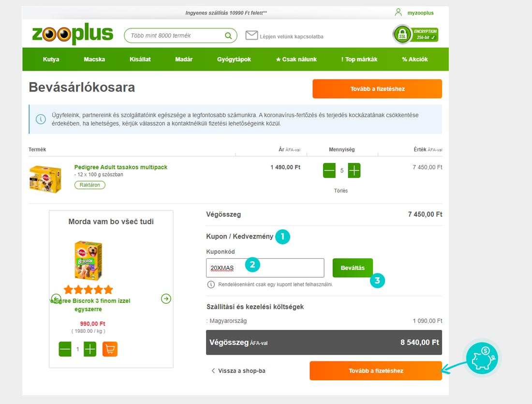This screenshot has width=532, height=404.
Task: Click the Kuponkód input field
Action: [x=265, y=268]
